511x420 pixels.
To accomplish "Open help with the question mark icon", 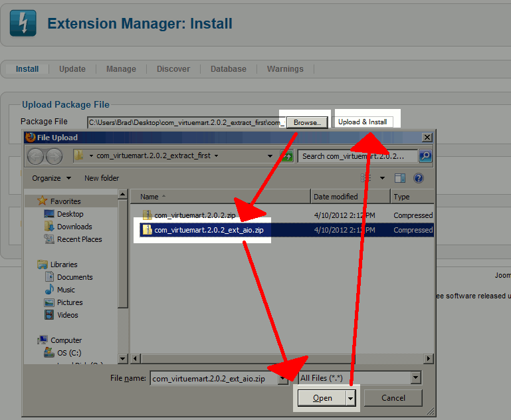I will point(419,178).
